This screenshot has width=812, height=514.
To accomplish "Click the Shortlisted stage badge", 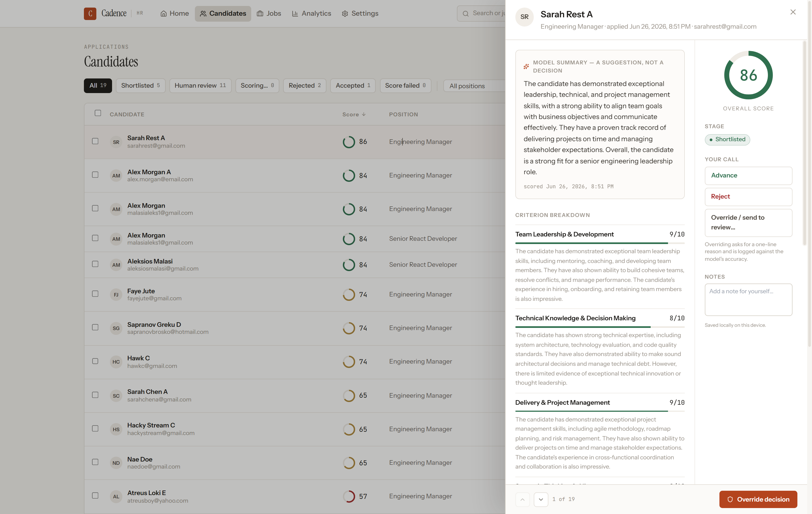I will click(727, 140).
